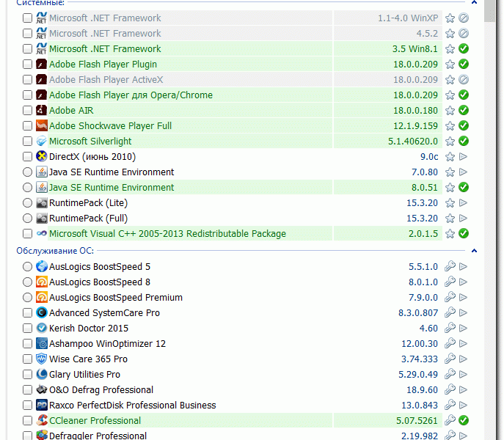Click the star icon for Adobe Flash Player для Opera/Chrome
Screen dimensions: 504x440
[x=450, y=95]
